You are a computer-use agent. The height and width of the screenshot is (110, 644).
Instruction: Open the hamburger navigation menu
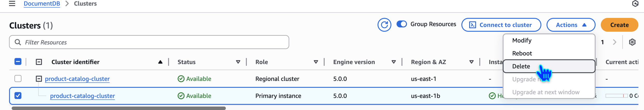pyautogui.click(x=12, y=4)
